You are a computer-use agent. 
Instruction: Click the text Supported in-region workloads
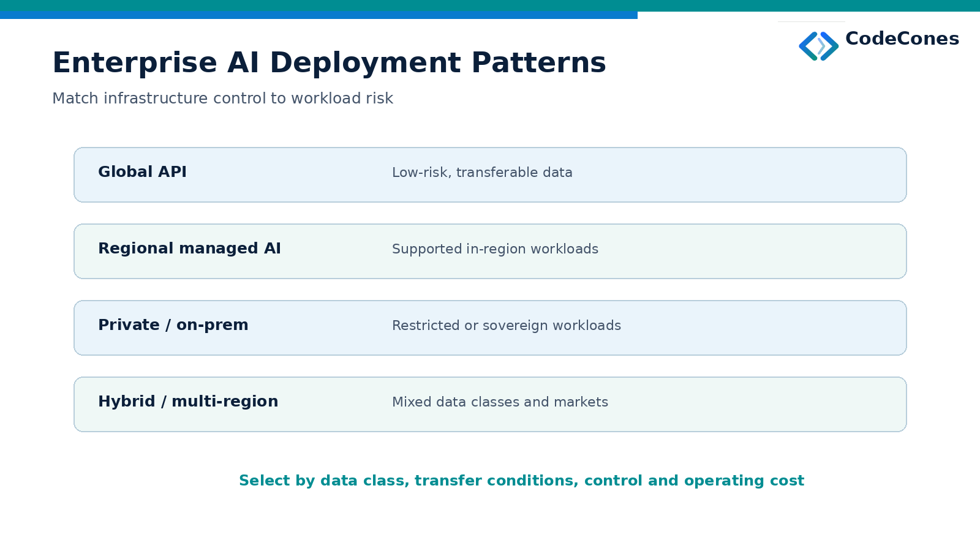pyautogui.click(x=495, y=249)
